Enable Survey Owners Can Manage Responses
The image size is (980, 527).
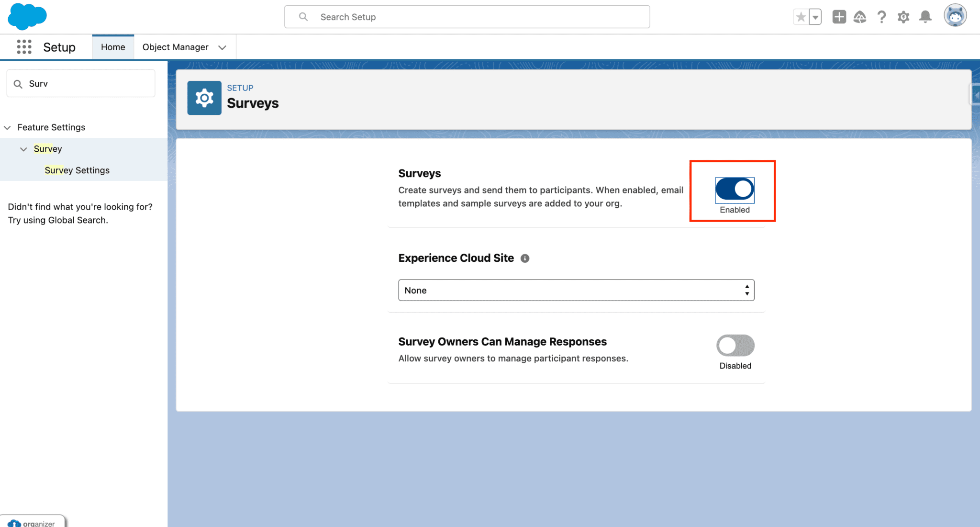coord(735,345)
